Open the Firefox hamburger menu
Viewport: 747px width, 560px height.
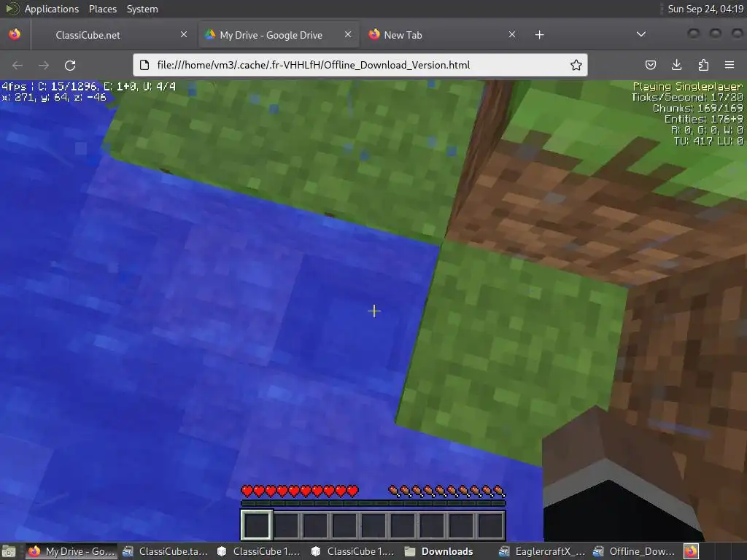coord(729,65)
